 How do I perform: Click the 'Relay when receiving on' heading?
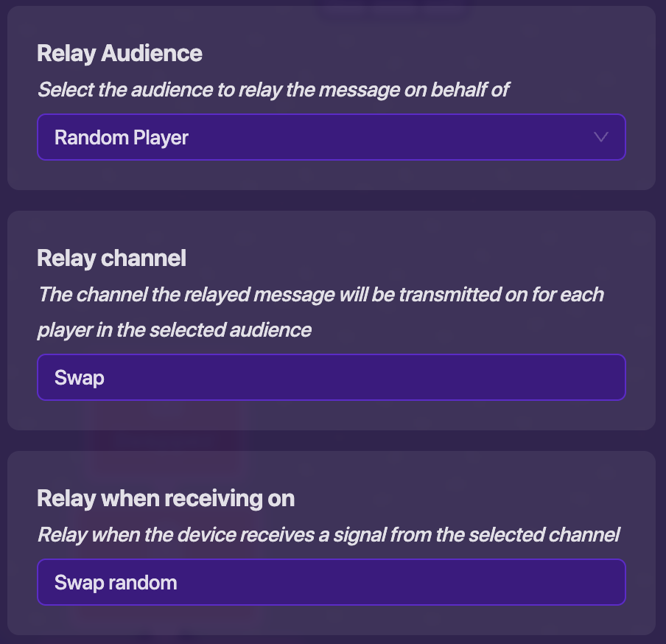[x=166, y=499]
